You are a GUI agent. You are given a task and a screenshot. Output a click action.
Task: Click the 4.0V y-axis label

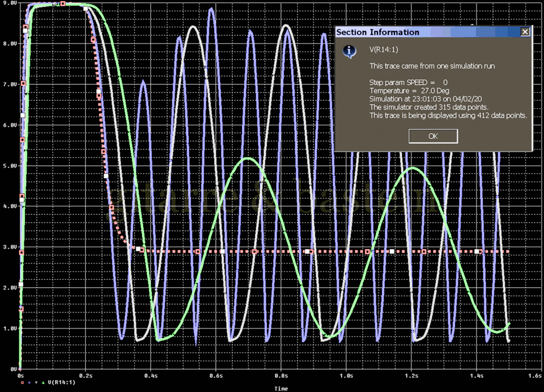pyautogui.click(x=10, y=206)
